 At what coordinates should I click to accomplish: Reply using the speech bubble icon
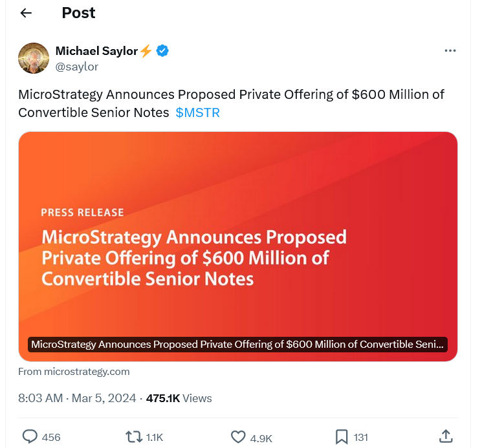[30, 436]
